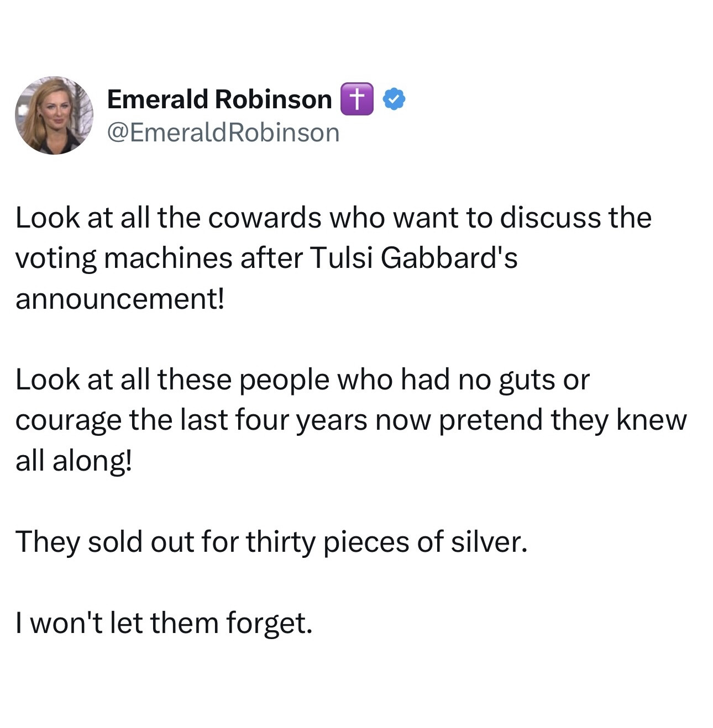Screen dimensions: 713x728
Task: Click the "all along!" line
Action: [74, 461]
